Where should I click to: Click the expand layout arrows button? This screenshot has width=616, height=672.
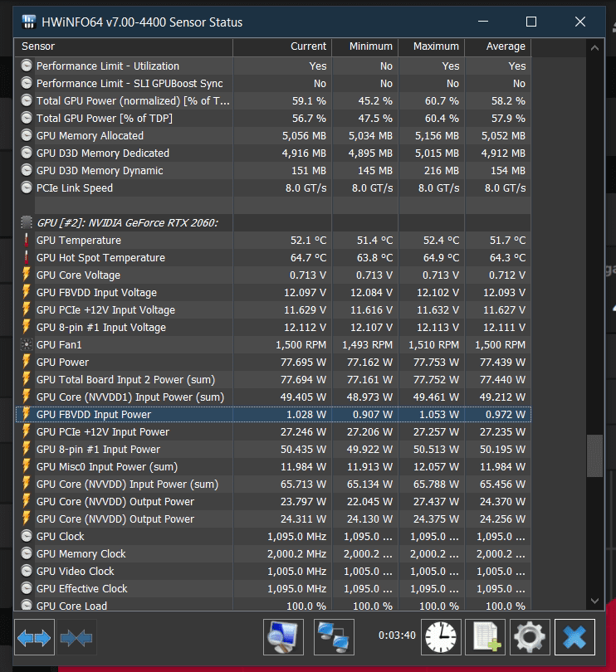coord(34,637)
